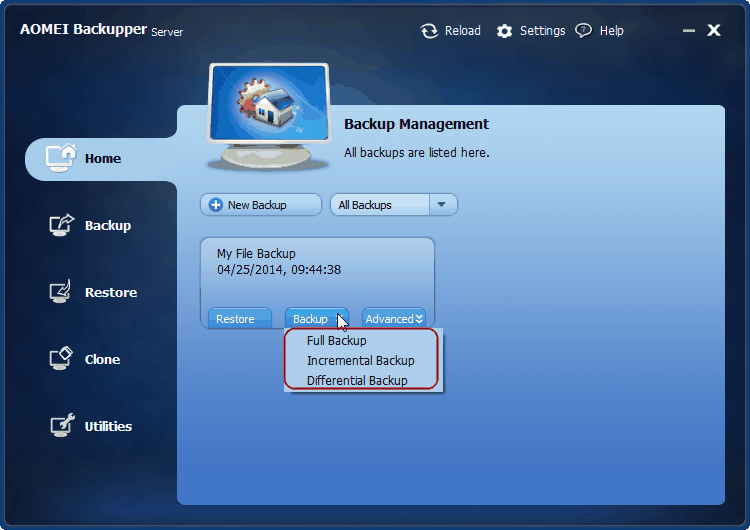Click the Restore sidebar icon
This screenshot has height=530, width=750.
tap(60, 291)
